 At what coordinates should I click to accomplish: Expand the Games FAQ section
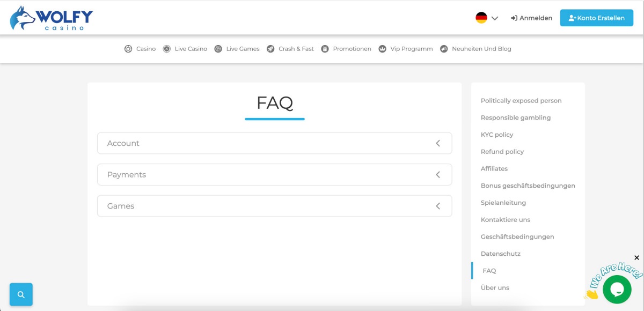(x=274, y=206)
